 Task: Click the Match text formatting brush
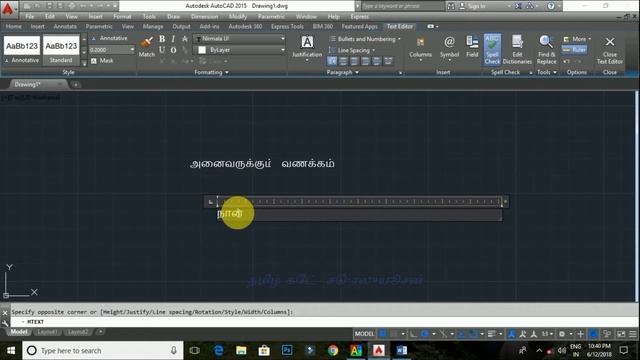pos(147,46)
